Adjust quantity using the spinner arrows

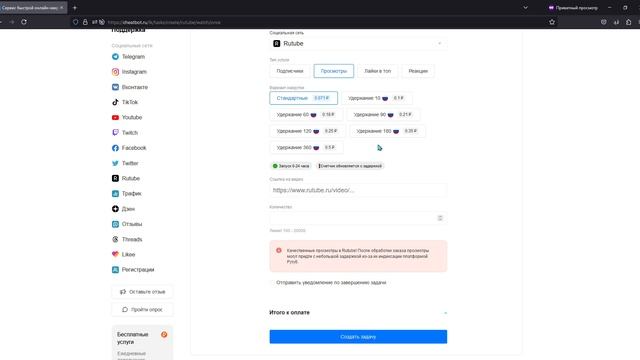(440, 218)
